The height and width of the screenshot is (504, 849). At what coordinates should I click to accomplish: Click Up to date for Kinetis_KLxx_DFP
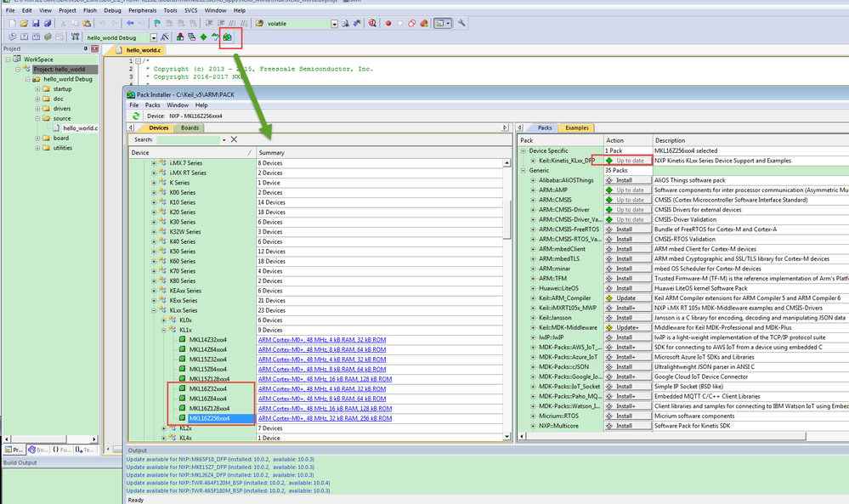tap(628, 161)
